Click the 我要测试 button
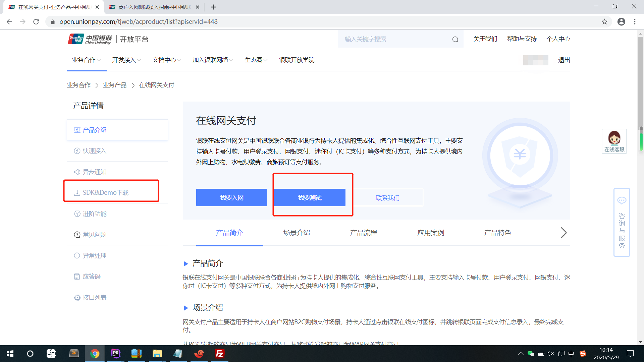 [x=309, y=197]
